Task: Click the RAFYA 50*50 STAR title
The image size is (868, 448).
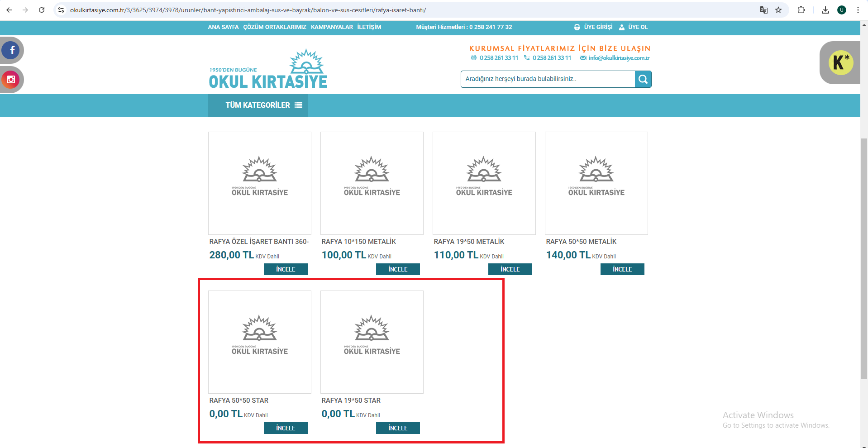Action: (x=239, y=400)
